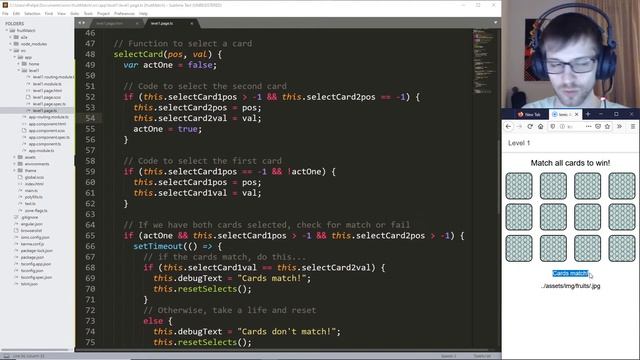
Task: Open level1.page.scss in sidebar
Action: [47, 97]
